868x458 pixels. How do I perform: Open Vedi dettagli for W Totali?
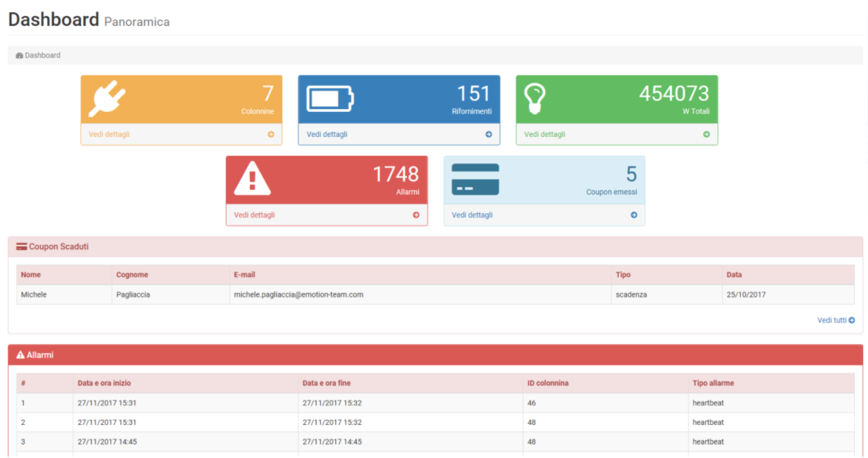coord(544,134)
